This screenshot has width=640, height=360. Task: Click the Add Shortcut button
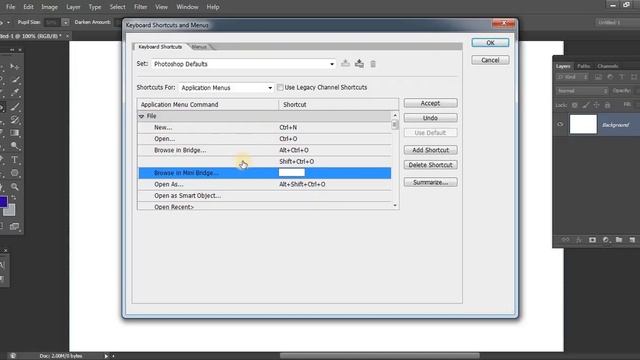click(431, 150)
